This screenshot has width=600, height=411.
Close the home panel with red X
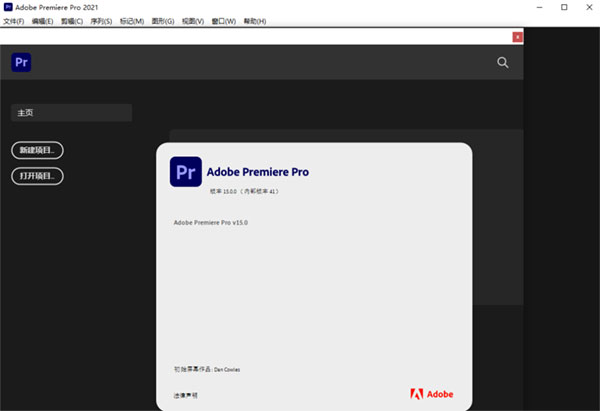point(517,37)
